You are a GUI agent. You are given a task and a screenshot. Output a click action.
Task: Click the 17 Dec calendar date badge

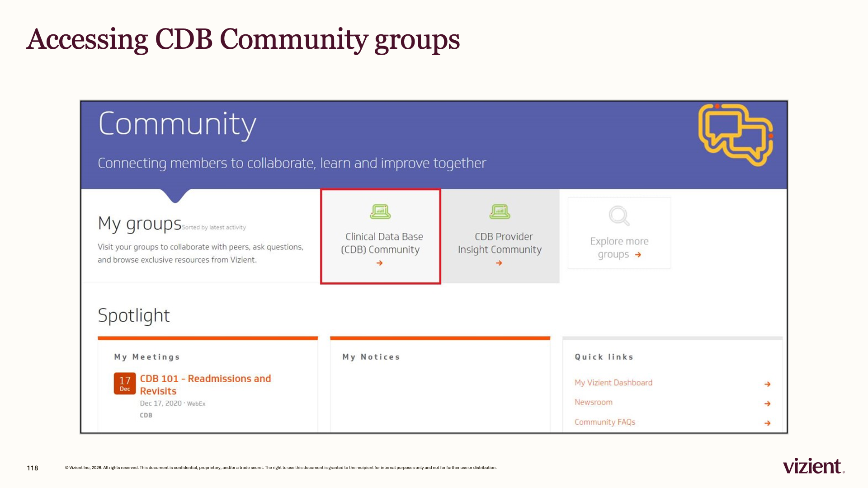(125, 384)
